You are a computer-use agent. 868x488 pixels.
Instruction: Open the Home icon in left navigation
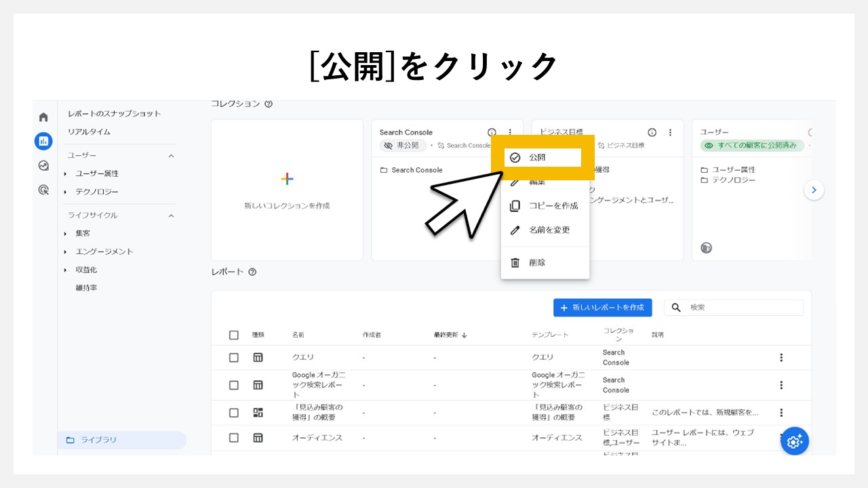pyautogui.click(x=43, y=117)
